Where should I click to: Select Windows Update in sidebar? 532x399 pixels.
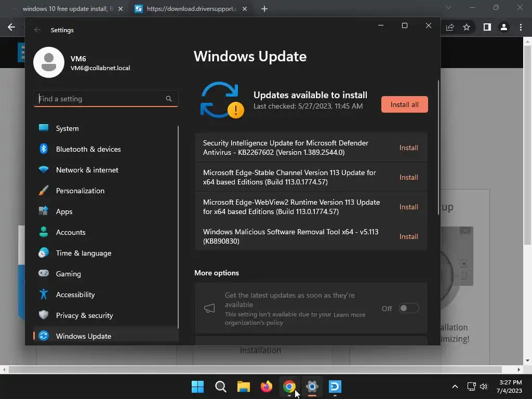pyautogui.click(x=106, y=336)
